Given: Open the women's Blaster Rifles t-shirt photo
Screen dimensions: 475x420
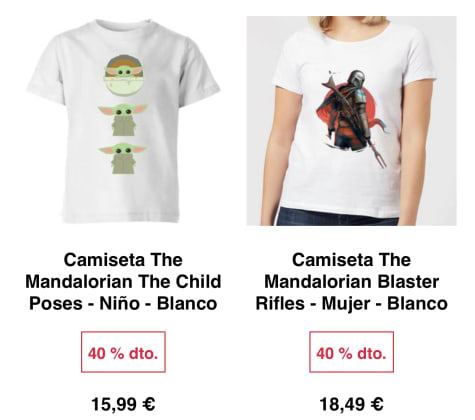Looking at the screenshot, I should (x=351, y=121).
